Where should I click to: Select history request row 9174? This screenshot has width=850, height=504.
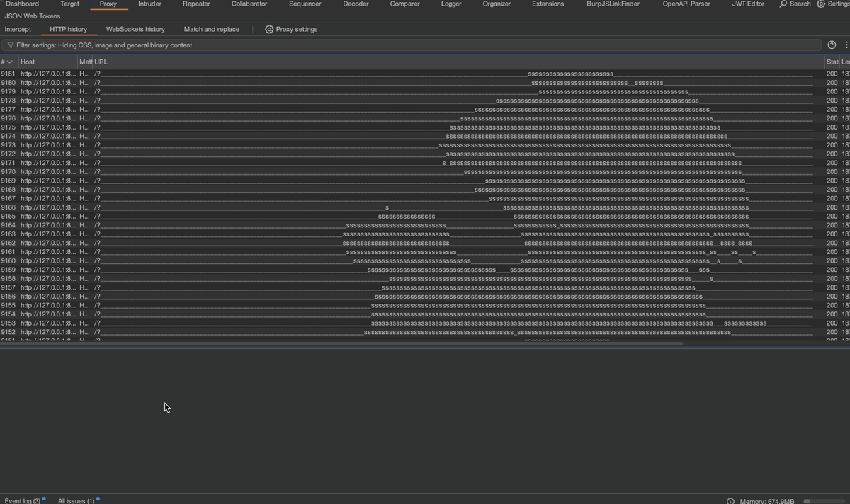[425, 136]
